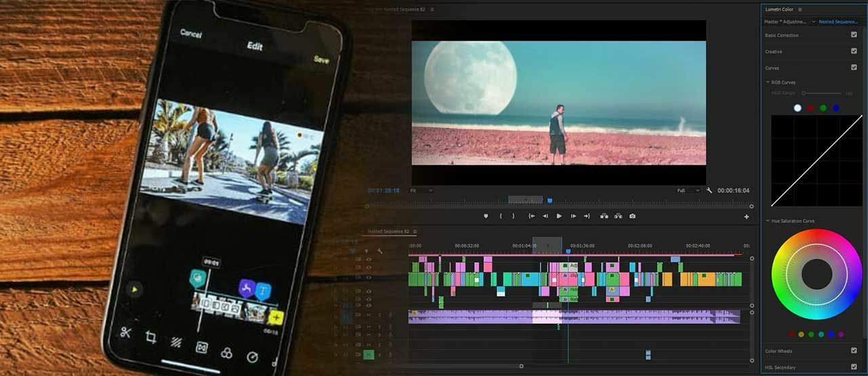Select the blue curve channel
868x376 pixels.
point(836,108)
